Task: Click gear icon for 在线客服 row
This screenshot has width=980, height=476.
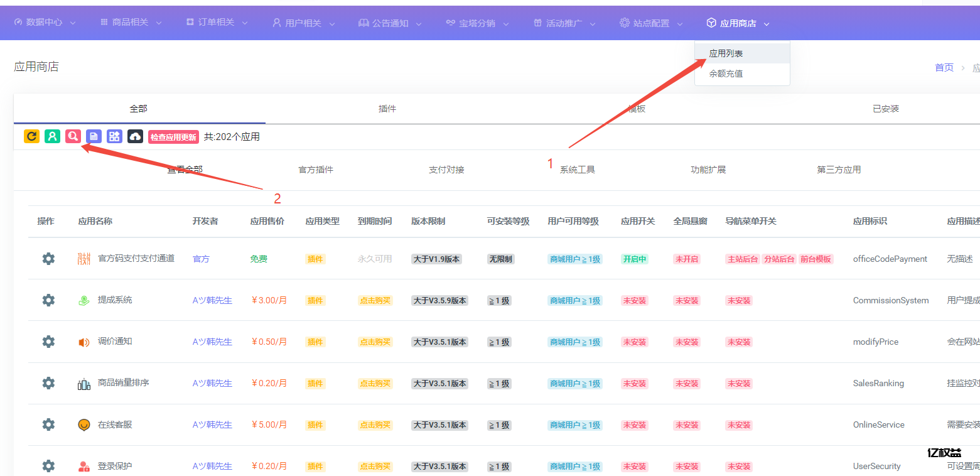Action: click(48, 425)
